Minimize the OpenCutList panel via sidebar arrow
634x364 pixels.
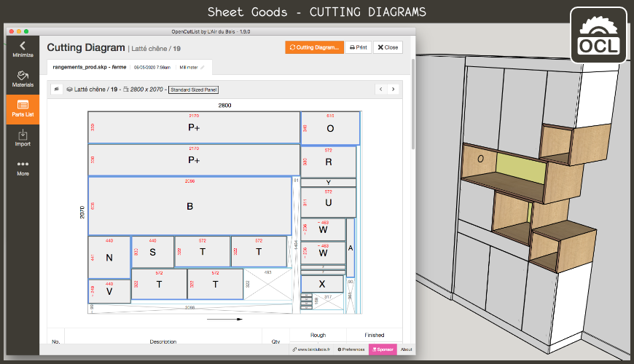23,50
